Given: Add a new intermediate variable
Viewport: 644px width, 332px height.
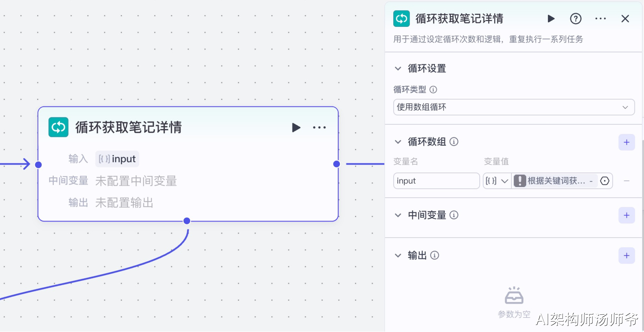Looking at the screenshot, I should click(x=626, y=215).
